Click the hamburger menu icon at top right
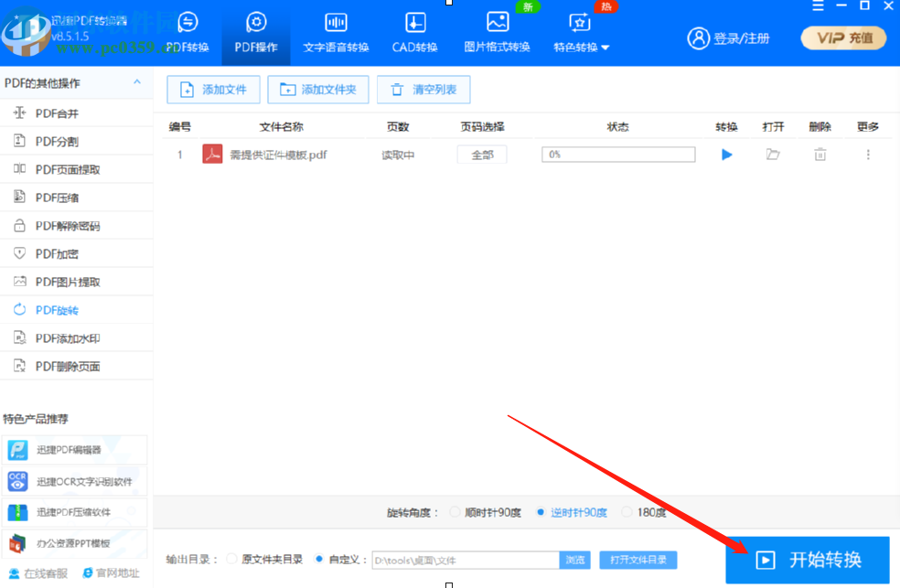 pos(817,7)
